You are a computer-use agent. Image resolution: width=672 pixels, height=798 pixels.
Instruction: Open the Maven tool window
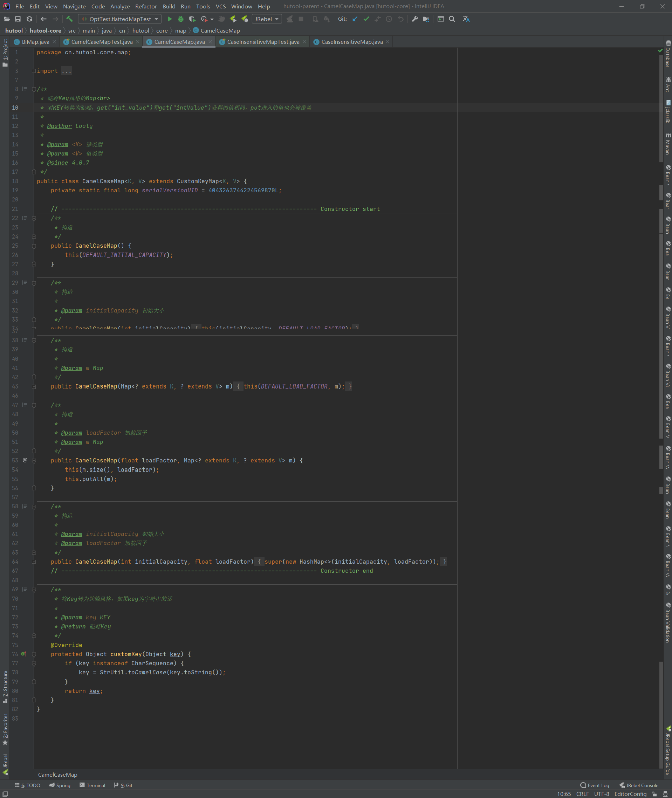coord(668,143)
